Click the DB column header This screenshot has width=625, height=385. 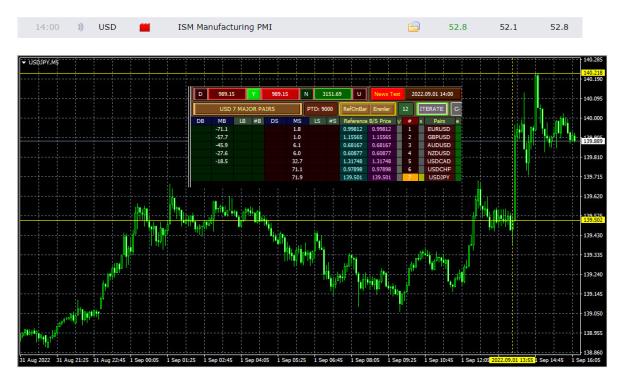(x=200, y=121)
